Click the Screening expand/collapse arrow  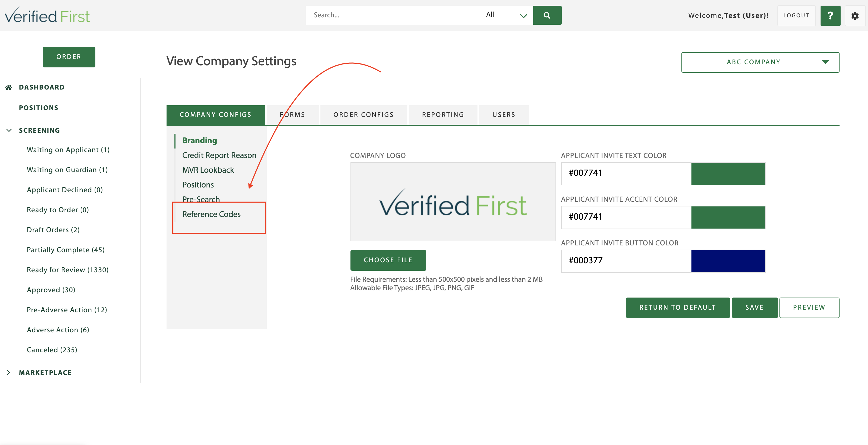click(8, 130)
